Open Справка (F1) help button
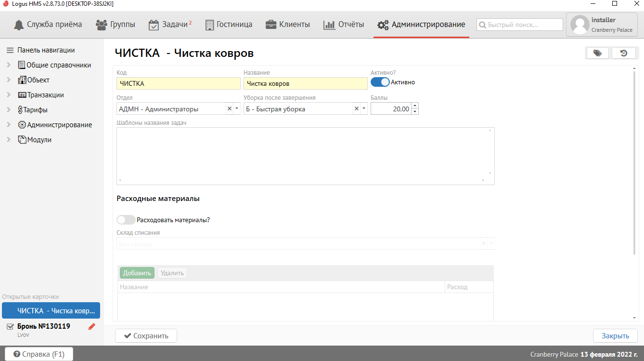This screenshot has width=644, height=361. tap(39, 354)
